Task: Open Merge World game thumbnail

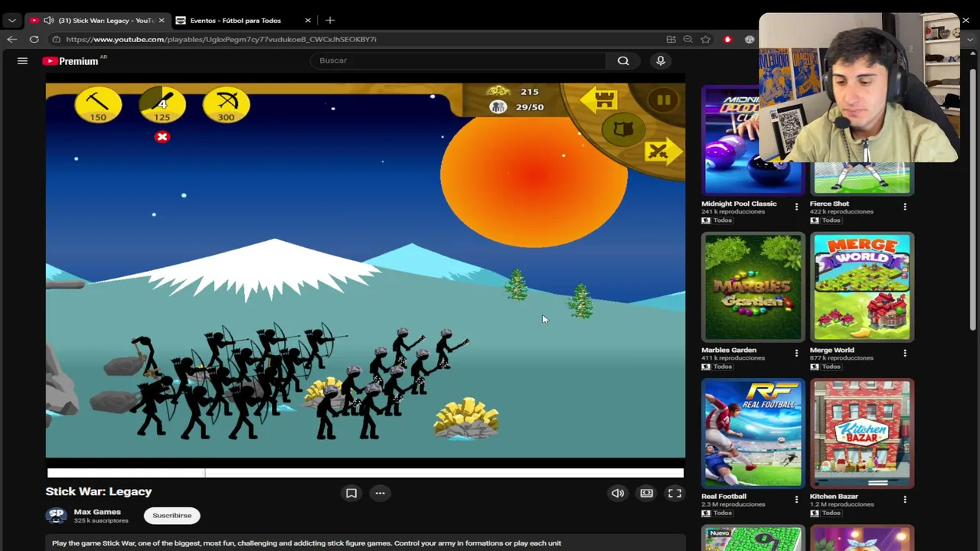Action: [862, 287]
